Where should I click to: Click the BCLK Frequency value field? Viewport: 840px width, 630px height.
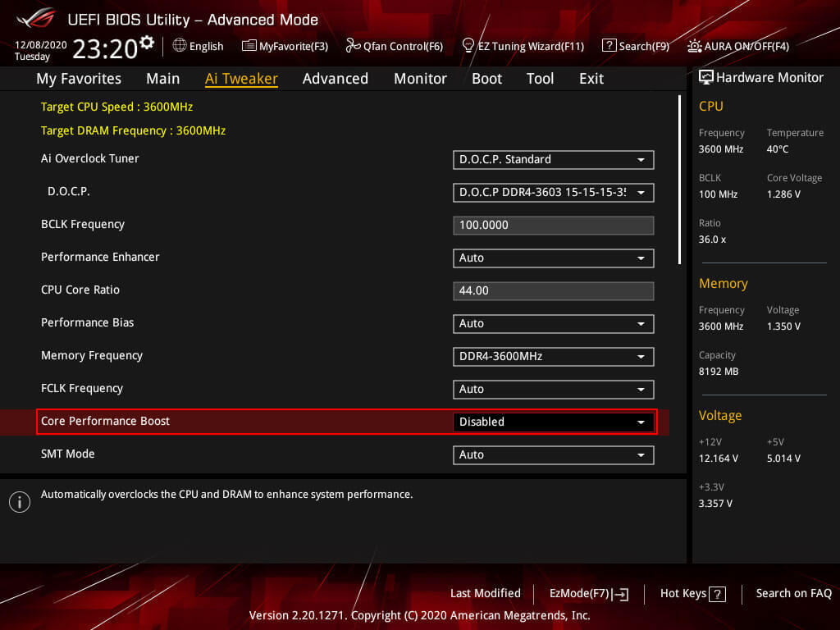(x=554, y=225)
